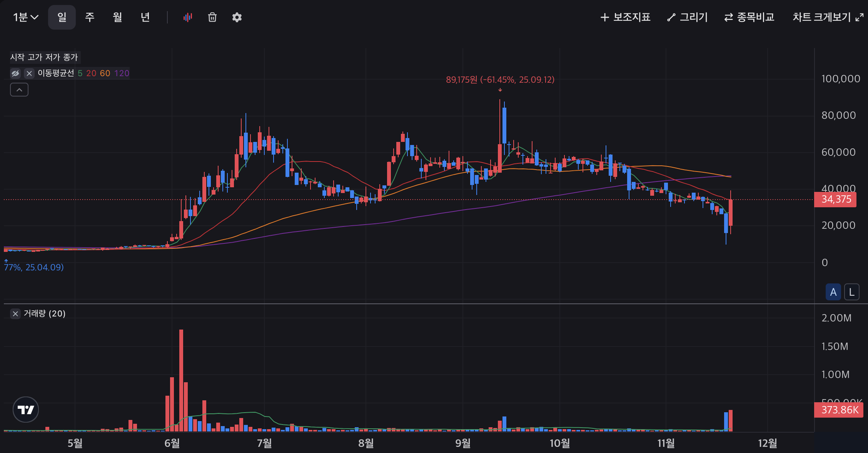This screenshot has height=453, width=868.
Task: Select the 주 weekly tab
Action: [90, 17]
